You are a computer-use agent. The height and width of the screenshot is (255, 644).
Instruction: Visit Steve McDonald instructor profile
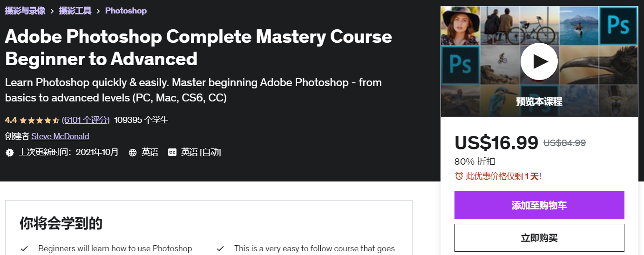(x=60, y=136)
